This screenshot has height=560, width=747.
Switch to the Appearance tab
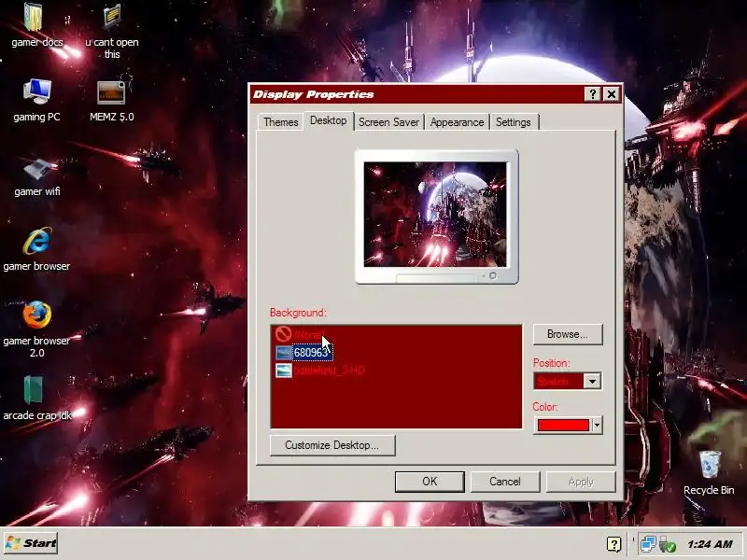tap(457, 122)
